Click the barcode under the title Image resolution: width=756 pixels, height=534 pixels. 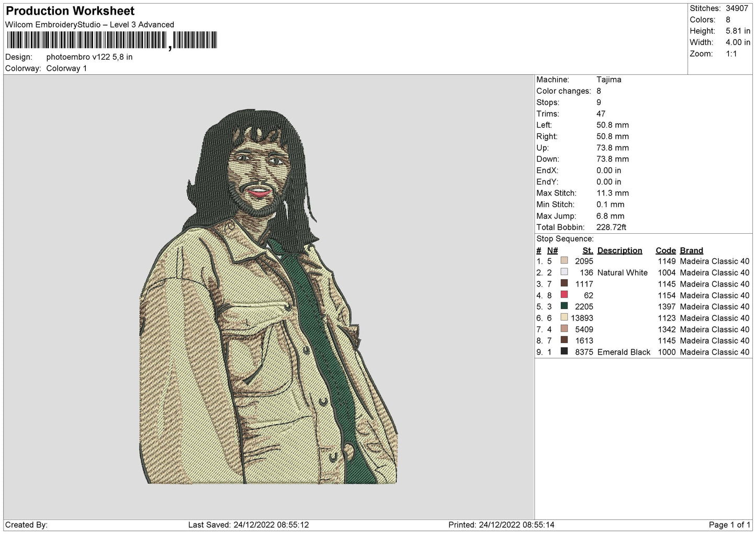pos(112,40)
